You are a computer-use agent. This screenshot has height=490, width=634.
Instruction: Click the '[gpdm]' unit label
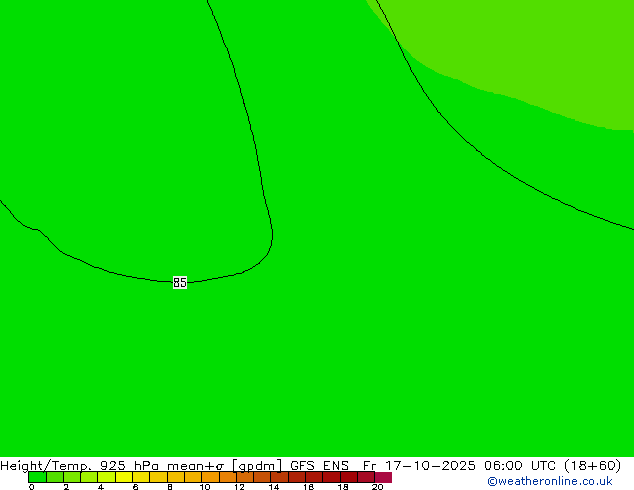257,466
